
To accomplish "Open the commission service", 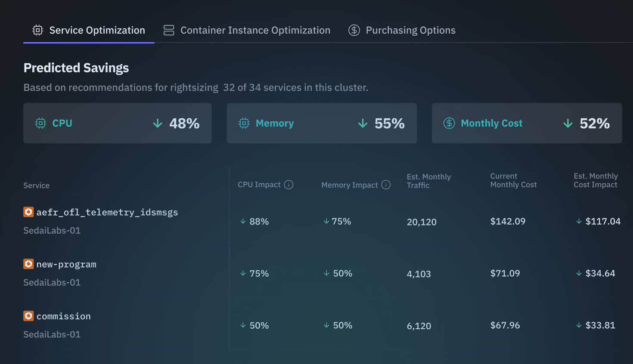I will 64,316.
